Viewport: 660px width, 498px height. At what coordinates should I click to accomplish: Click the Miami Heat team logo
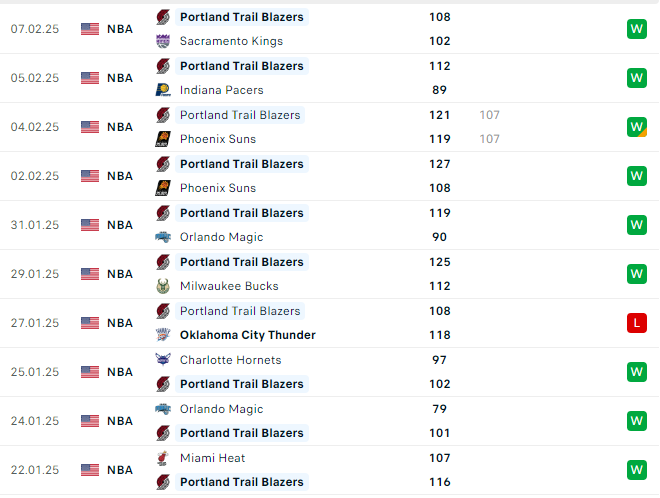click(163, 458)
